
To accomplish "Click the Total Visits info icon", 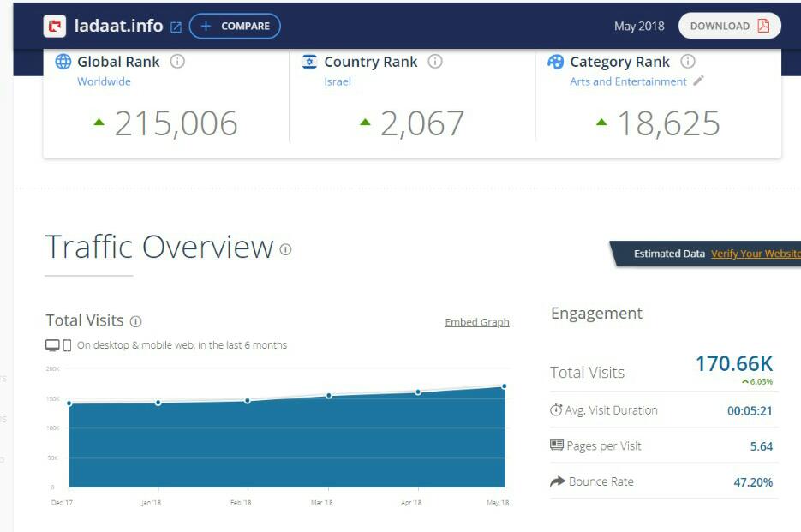I will 135,321.
